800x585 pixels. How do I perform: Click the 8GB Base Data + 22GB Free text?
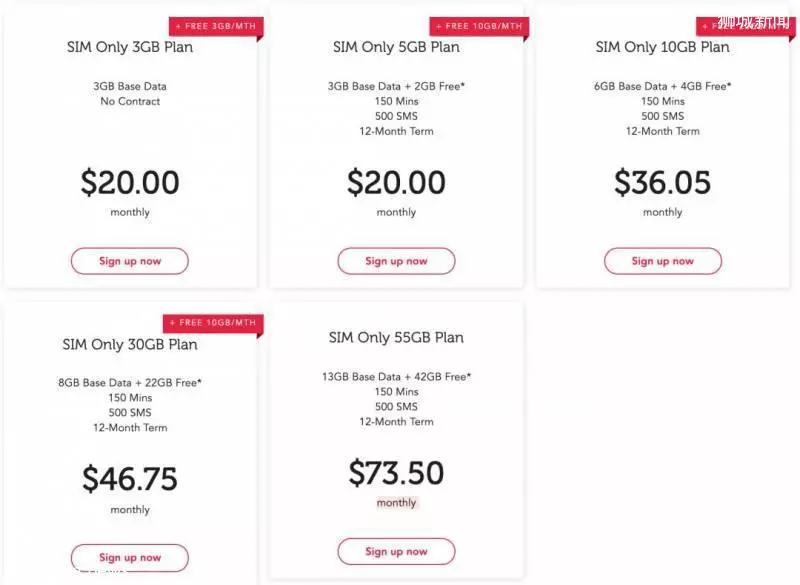[130, 383]
